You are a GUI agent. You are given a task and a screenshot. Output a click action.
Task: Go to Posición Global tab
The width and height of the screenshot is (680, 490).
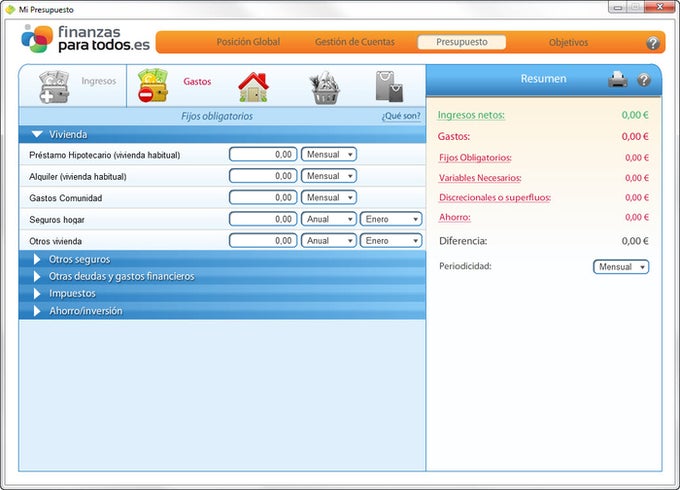[248, 42]
